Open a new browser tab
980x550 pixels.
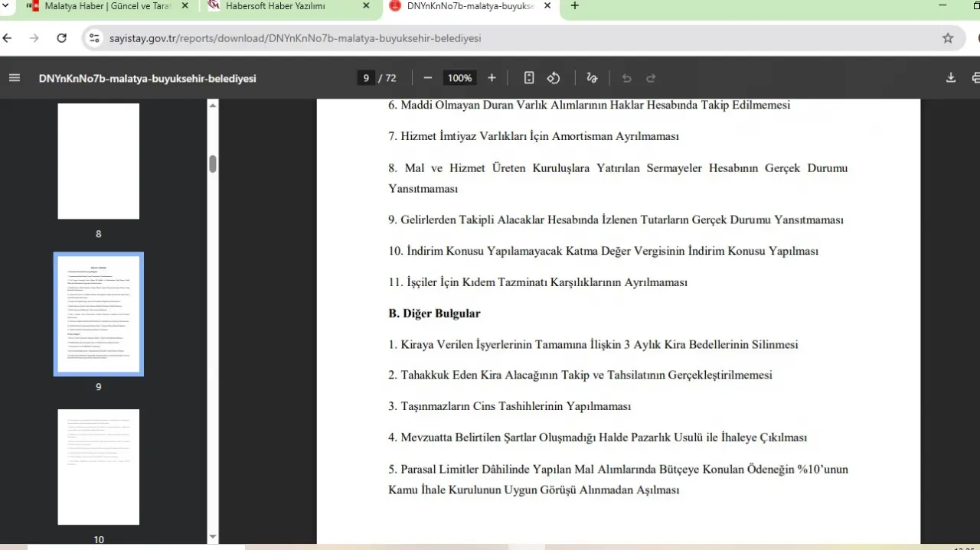575,6
